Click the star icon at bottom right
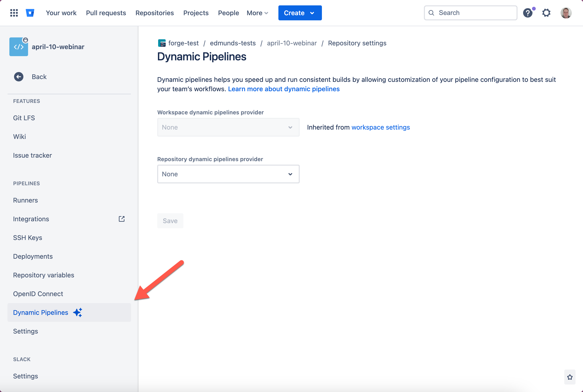The image size is (583, 392). [569, 377]
